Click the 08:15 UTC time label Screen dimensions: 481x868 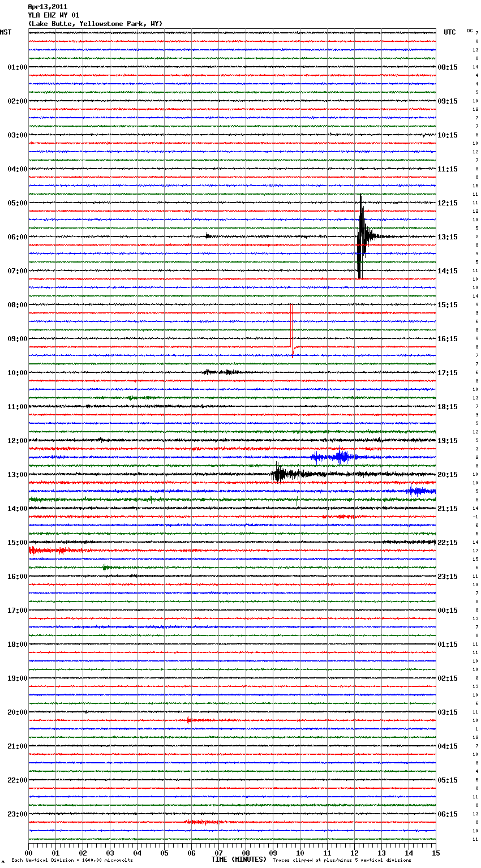[448, 67]
